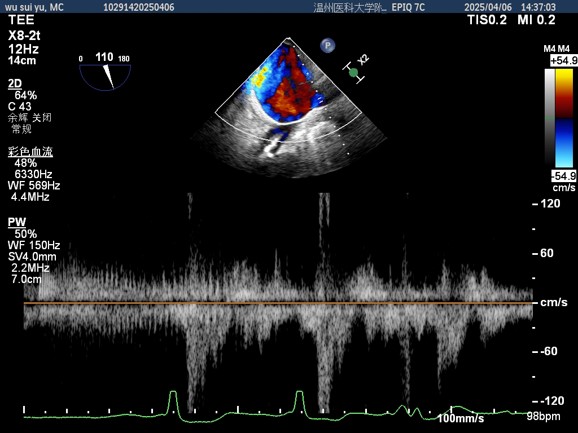Click the second ECG R-wave peak
Image resolution: width=578 pixels, height=433 pixels.
click(299, 393)
